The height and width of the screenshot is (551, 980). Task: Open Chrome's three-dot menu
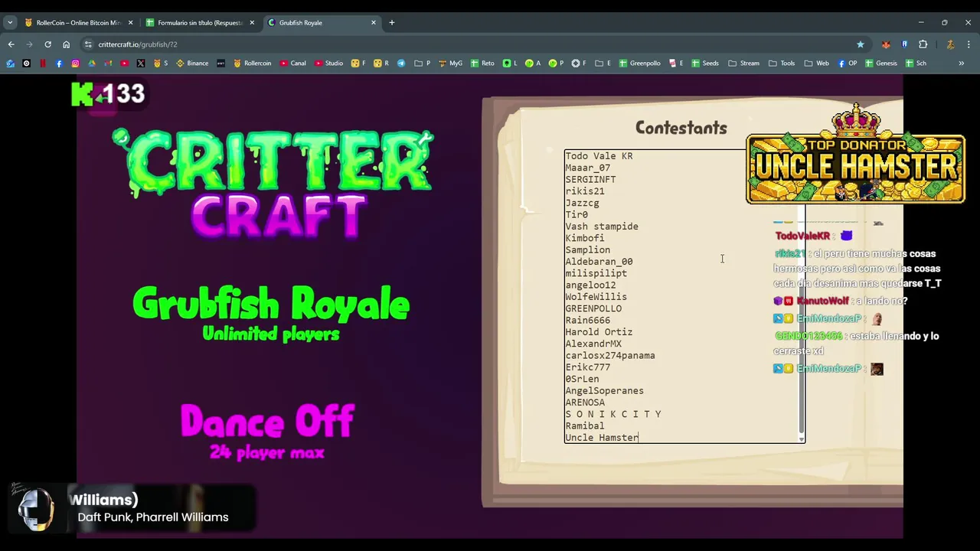pos(969,44)
